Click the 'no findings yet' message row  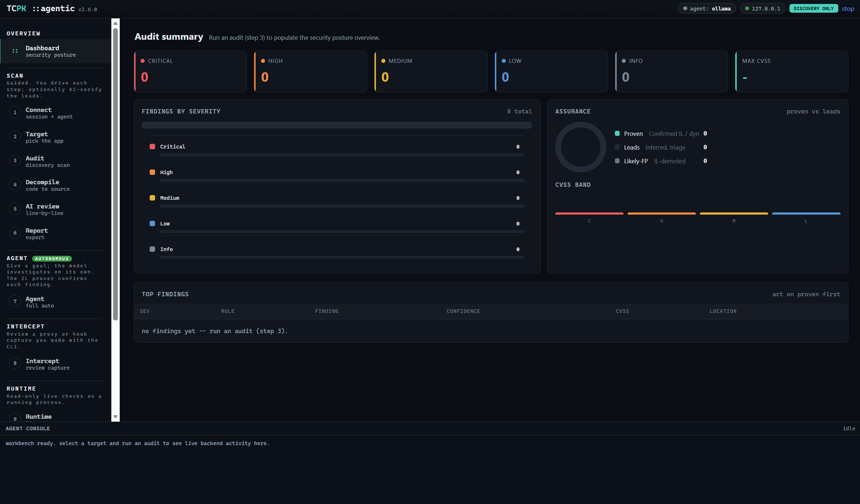point(491,331)
